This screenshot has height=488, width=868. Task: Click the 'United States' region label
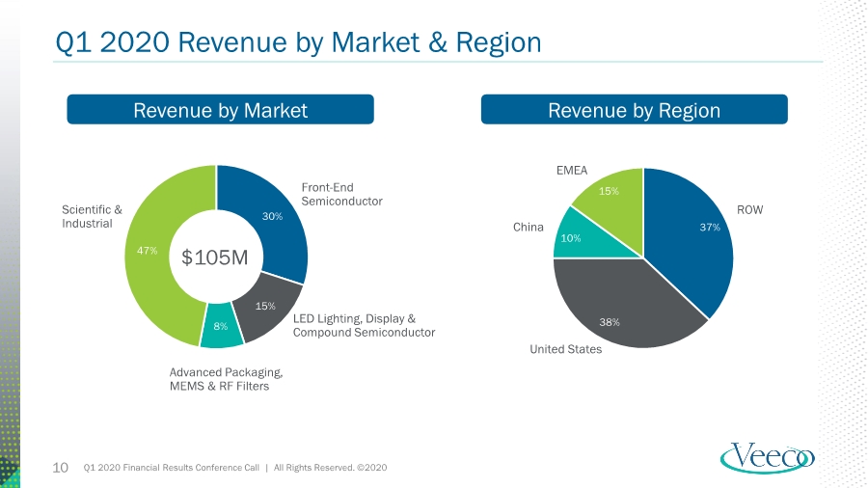click(566, 349)
